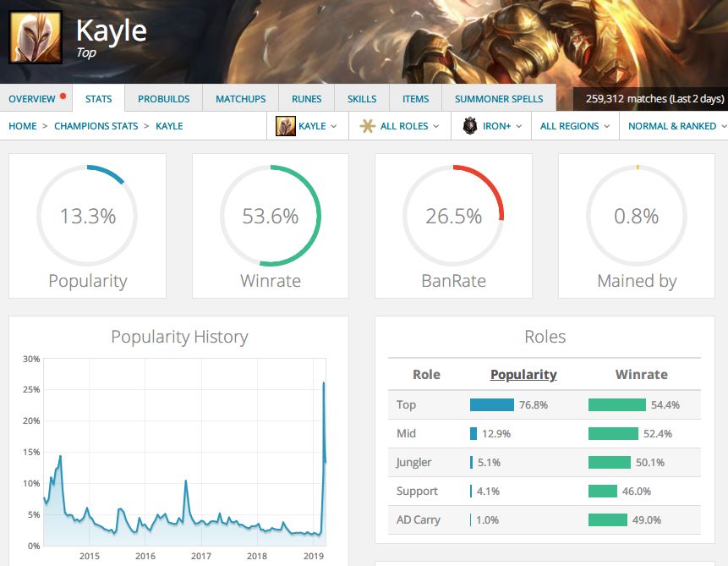Click the Kayle breadcrumb link
Viewport: 728px width, 566px height.
tap(169, 126)
